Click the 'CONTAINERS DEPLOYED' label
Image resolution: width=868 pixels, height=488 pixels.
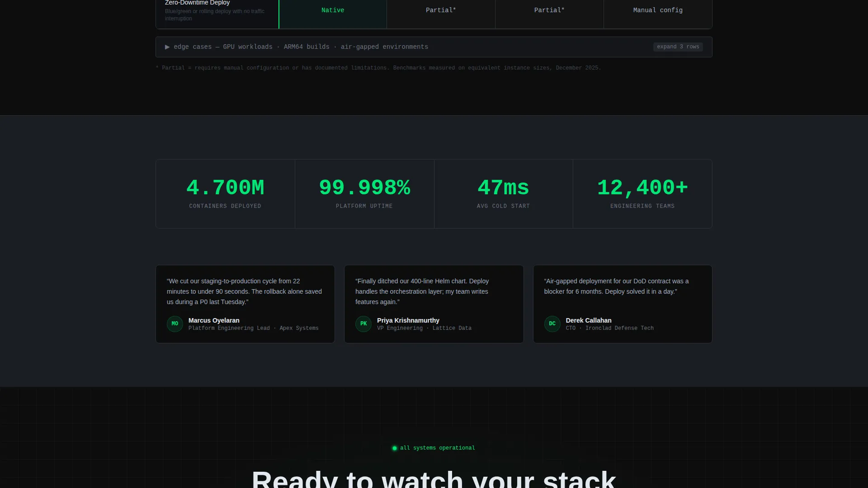[x=225, y=206]
